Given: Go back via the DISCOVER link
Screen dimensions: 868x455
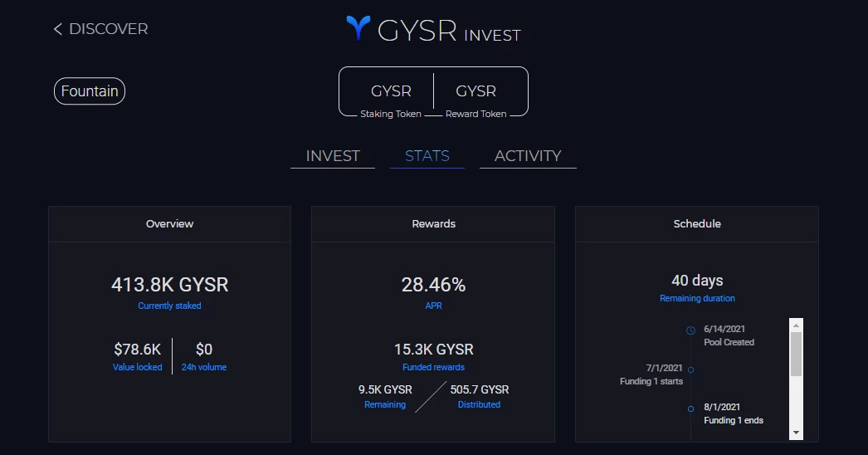Looking at the screenshot, I should (100, 29).
